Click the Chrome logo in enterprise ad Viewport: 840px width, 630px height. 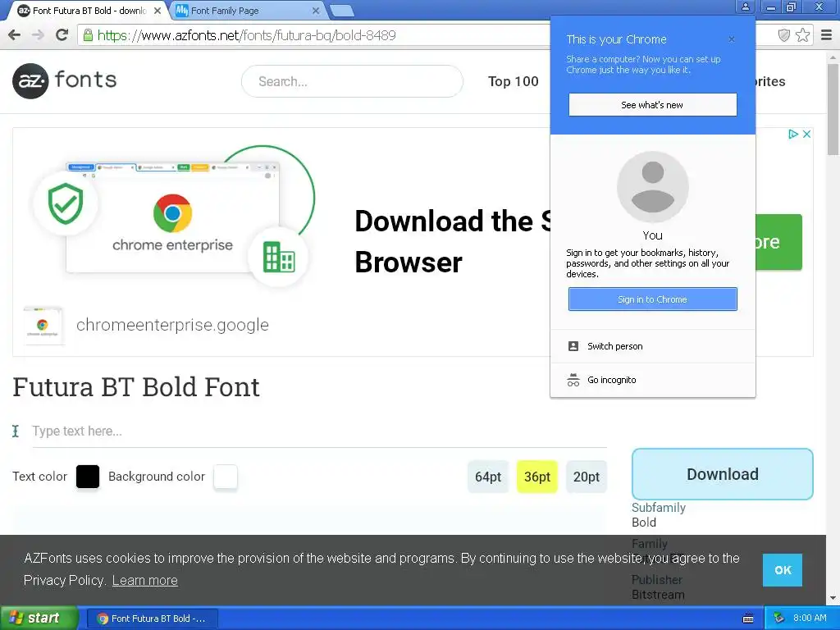tap(172, 212)
